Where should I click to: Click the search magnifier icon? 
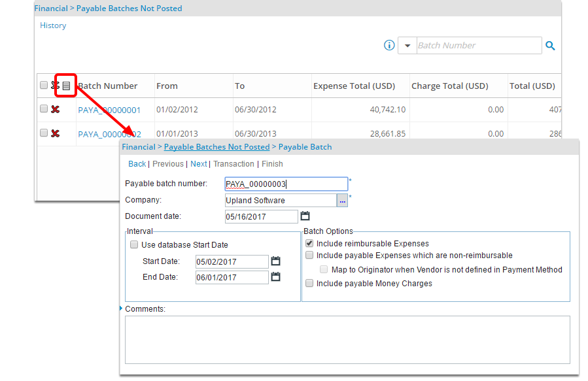point(551,46)
